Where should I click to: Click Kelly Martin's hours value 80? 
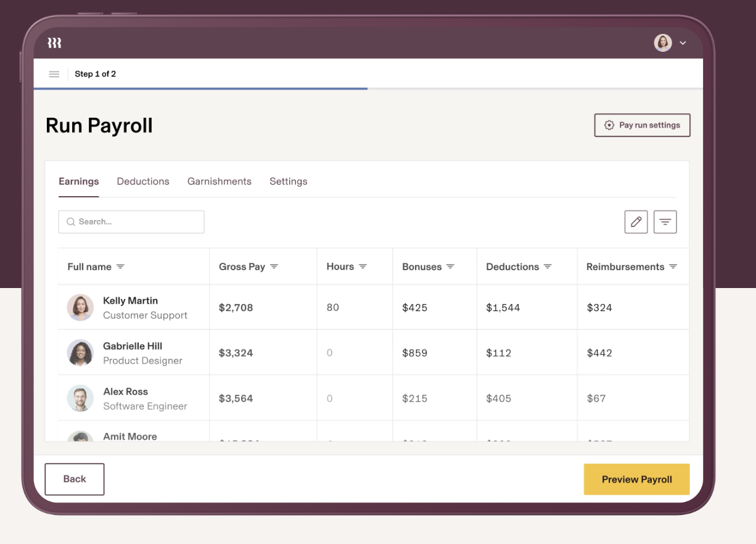[333, 308]
